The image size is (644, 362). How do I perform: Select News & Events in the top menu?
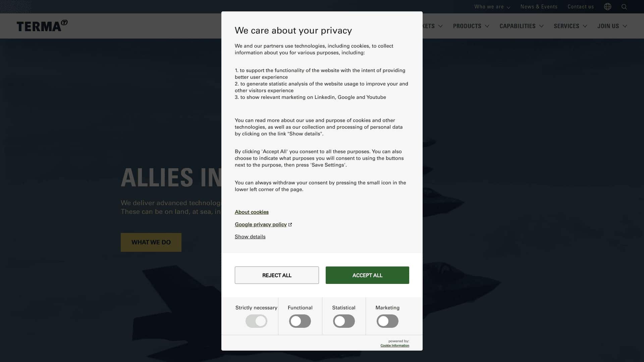[539, 7]
